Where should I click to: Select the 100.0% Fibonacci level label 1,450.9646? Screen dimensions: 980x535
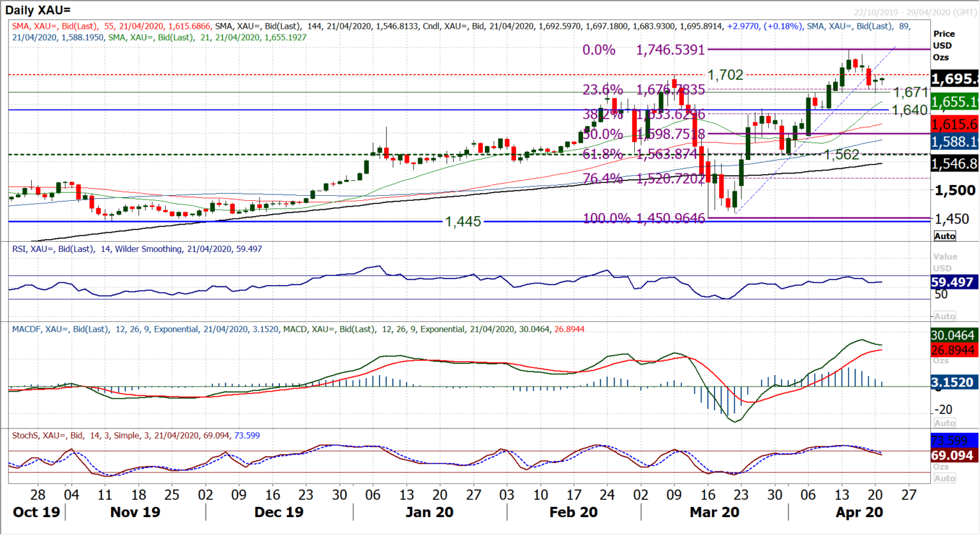tap(671, 218)
